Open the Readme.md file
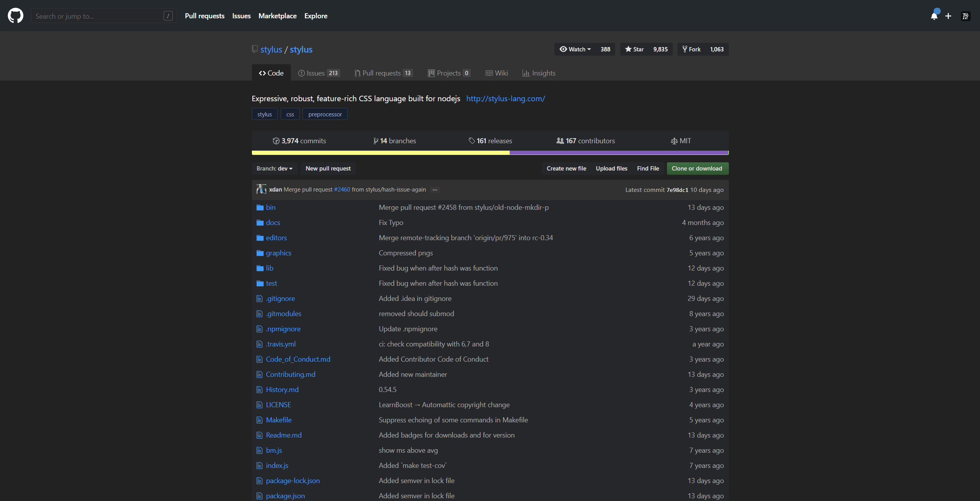Image resolution: width=980 pixels, height=501 pixels. [x=283, y=435]
